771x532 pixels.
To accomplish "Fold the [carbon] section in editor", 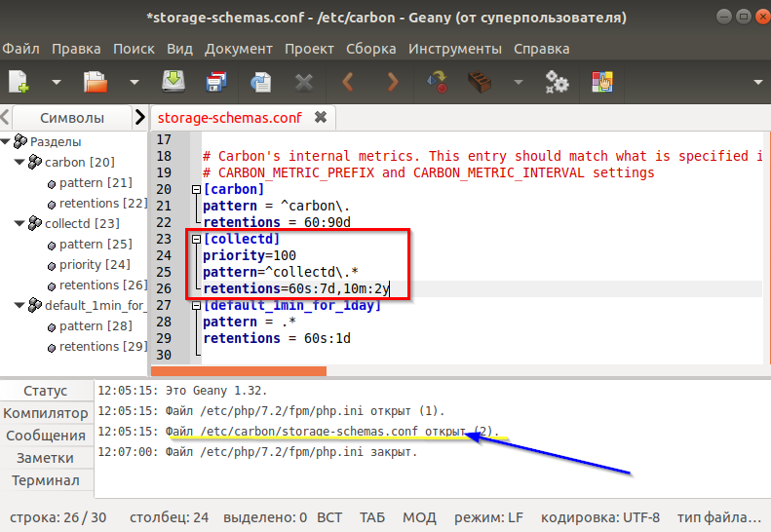I will tap(196, 189).
